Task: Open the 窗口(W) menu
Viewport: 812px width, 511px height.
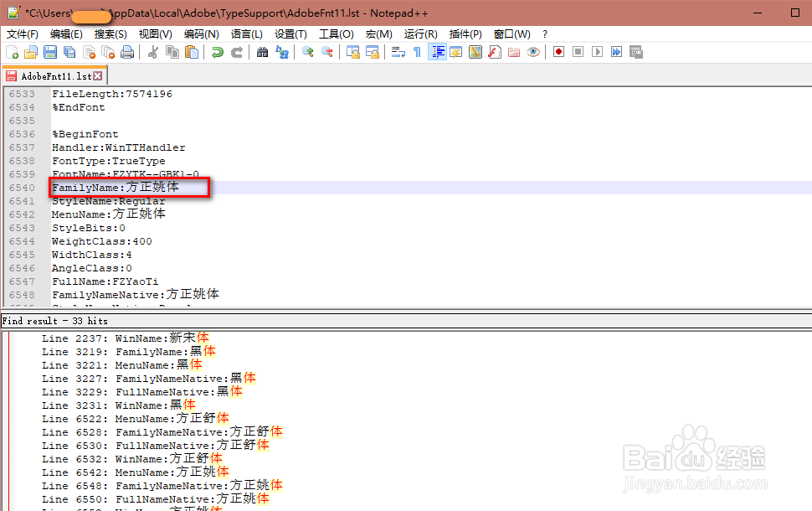Action: click(511, 34)
